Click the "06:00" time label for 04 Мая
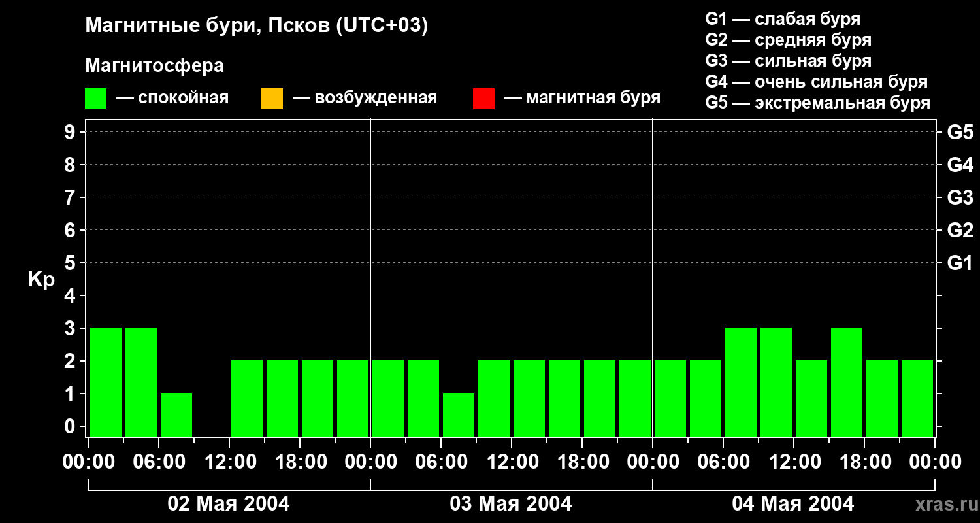Viewport: 980px width, 523px height. 723,462
